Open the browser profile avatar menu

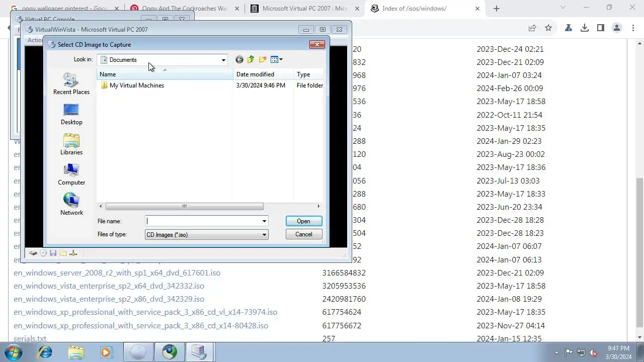pyautogui.click(x=617, y=28)
